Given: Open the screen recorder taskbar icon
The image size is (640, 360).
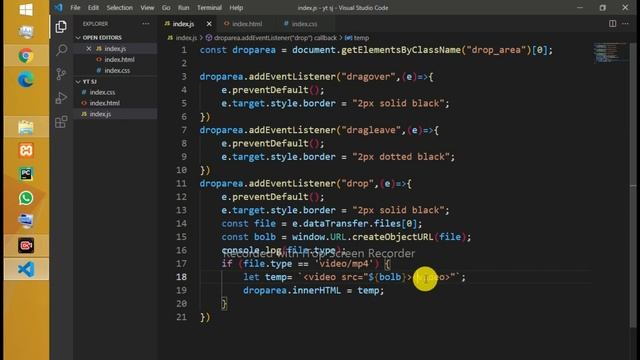Looking at the screenshot, I should 26,245.
